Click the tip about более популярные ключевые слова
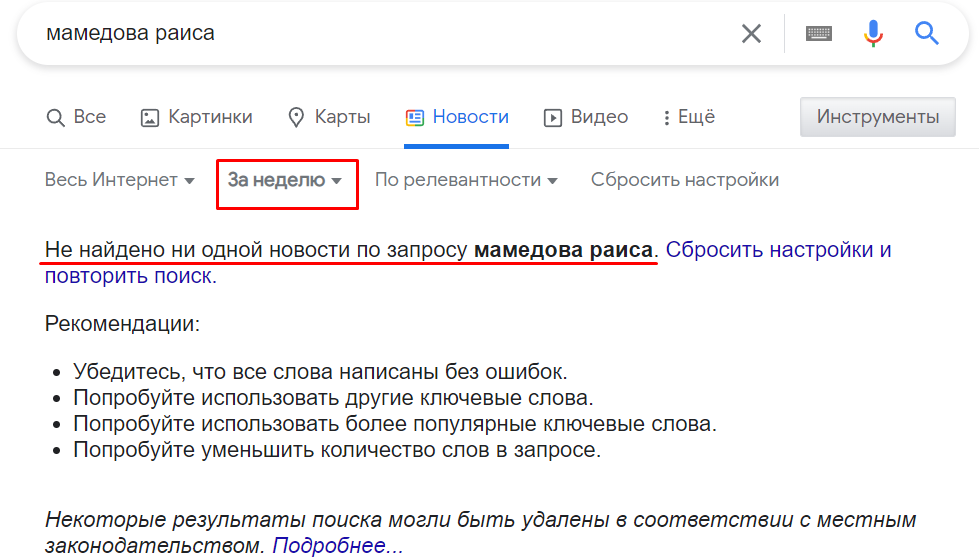 tap(395, 423)
